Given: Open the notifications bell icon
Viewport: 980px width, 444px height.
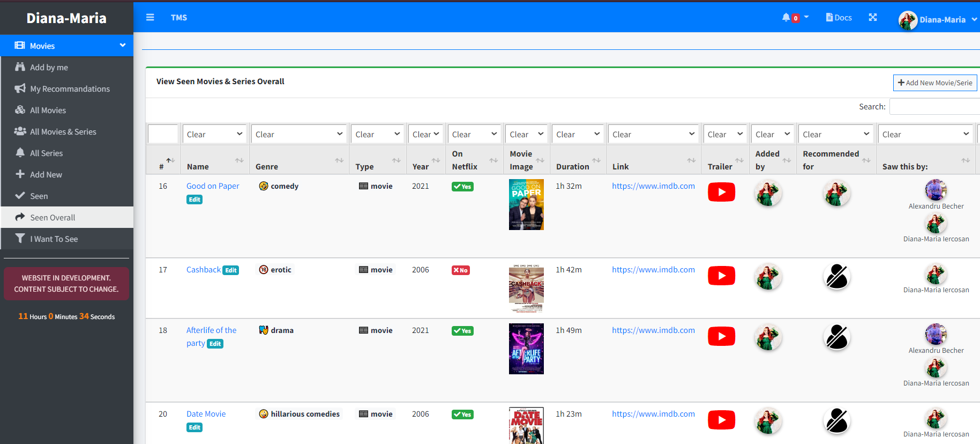Looking at the screenshot, I should coord(786,18).
